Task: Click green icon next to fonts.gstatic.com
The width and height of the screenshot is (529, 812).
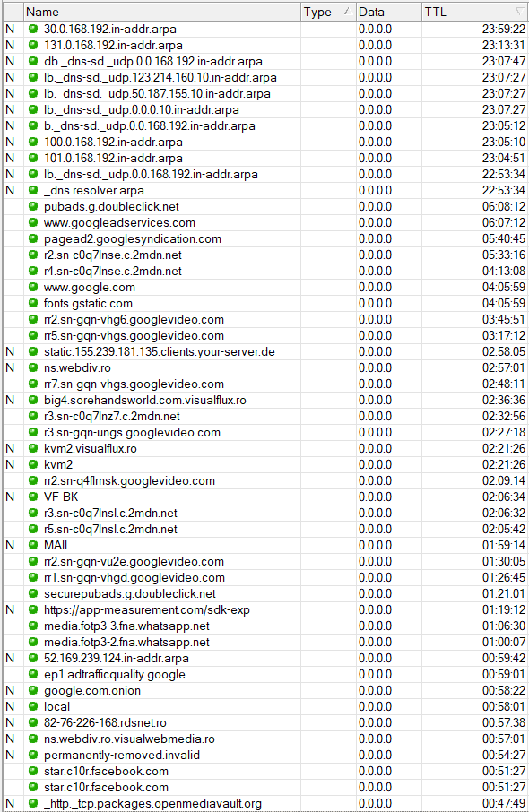Action: (x=33, y=303)
